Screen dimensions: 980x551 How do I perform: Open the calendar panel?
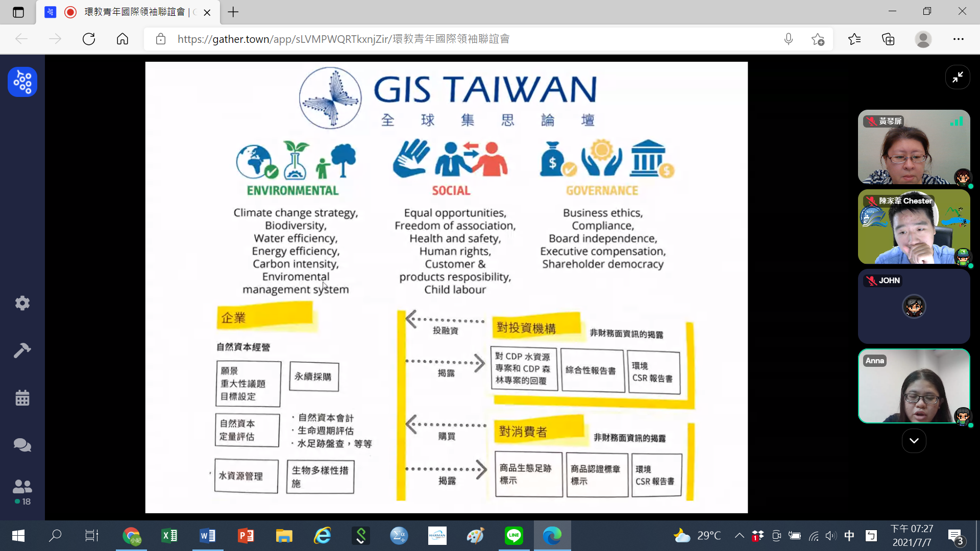22,397
